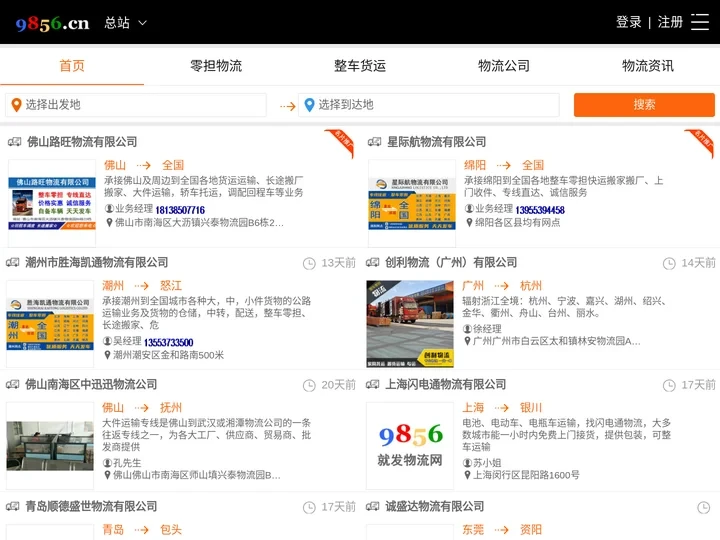Image resolution: width=720 pixels, height=540 pixels.
Task: Click phone number 13553733500
Action: (169, 343)
